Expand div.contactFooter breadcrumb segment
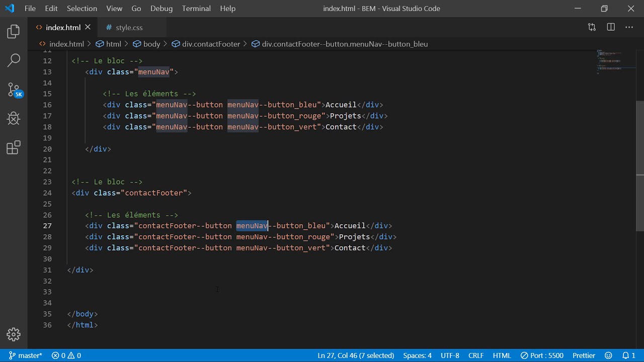 coord(211,44)
